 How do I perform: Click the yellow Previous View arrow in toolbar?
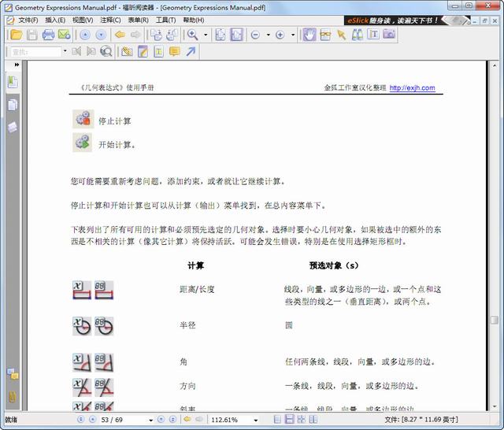(x=120, y=35)
